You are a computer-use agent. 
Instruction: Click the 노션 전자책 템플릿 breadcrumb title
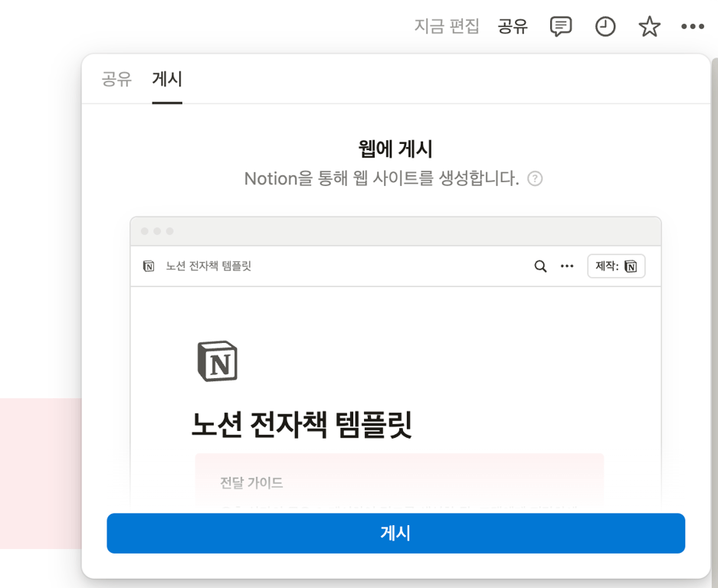tap(206, 266)
